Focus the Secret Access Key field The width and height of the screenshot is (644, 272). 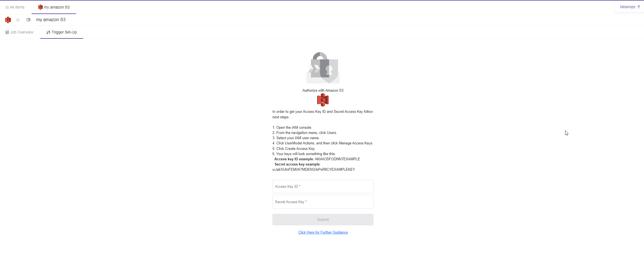point(323,202)
